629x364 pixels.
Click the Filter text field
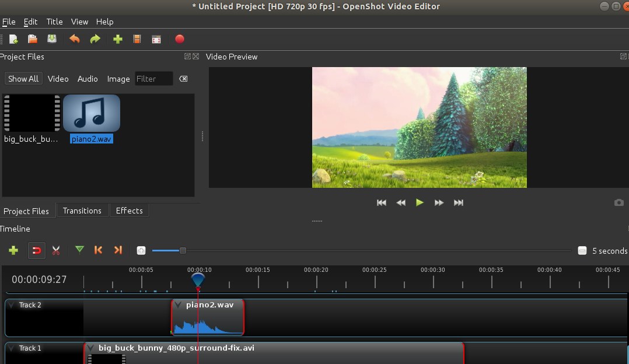click(x=154, y=79)
